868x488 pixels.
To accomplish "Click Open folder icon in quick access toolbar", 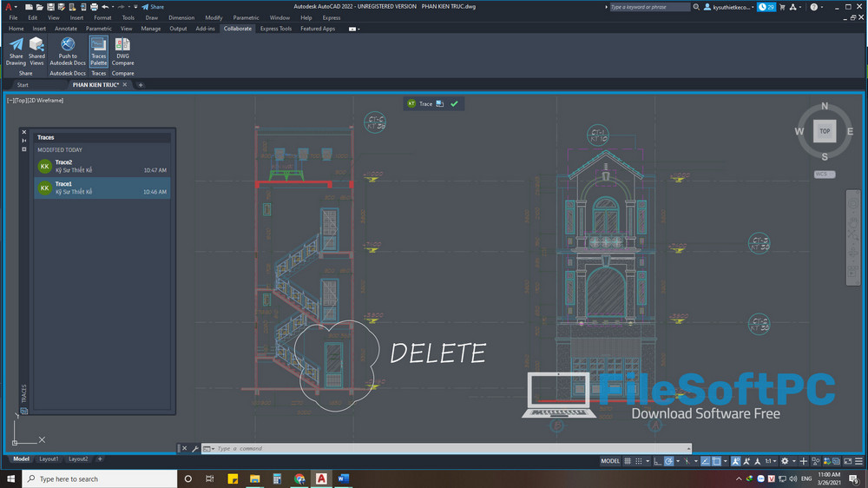I will click(x=39, y=7).
